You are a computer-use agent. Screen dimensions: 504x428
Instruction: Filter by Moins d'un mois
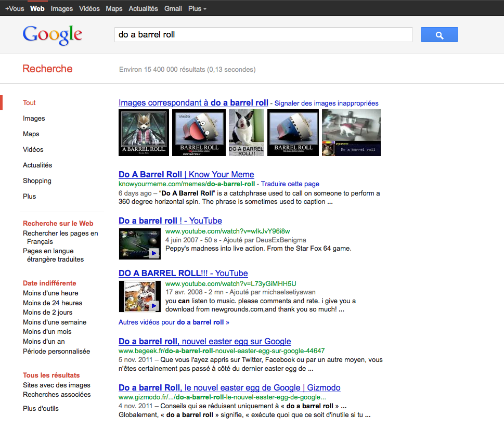click(x=47, y=332)
